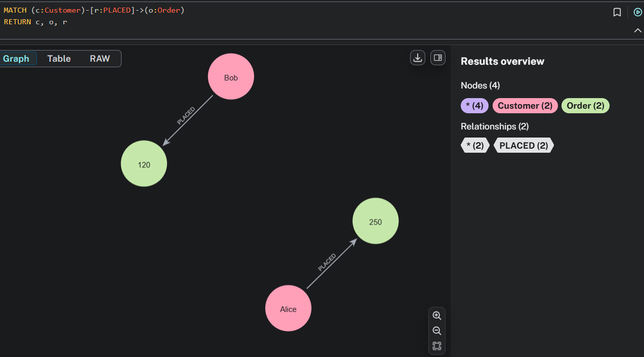Zoom out of the graph
The height and width of the screenshot is (357, 644).
coord(437,331)
